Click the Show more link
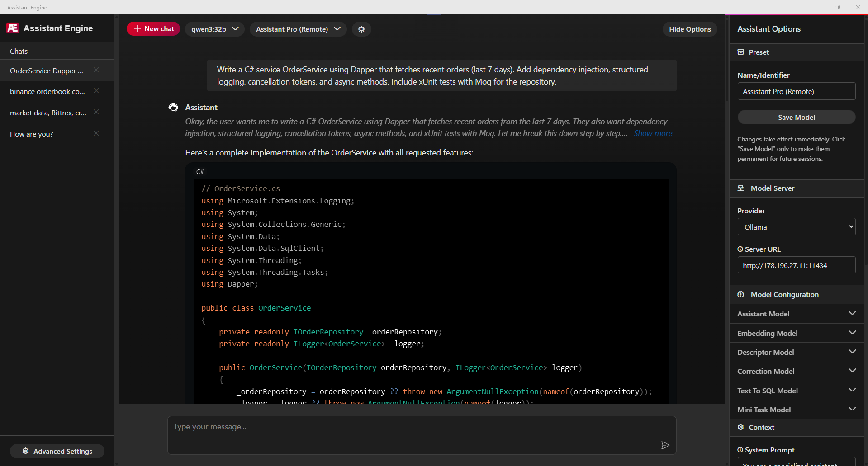This screenshot has height=466, width=868. pyautogui.click(x=653, y=133)
